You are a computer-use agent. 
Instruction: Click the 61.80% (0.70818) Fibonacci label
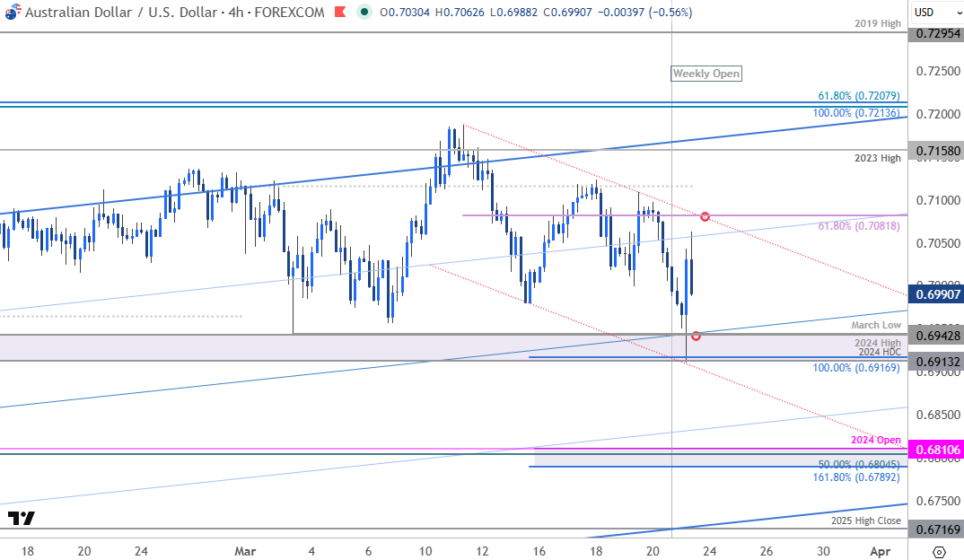pyautogui.click(x=859, y=225)
